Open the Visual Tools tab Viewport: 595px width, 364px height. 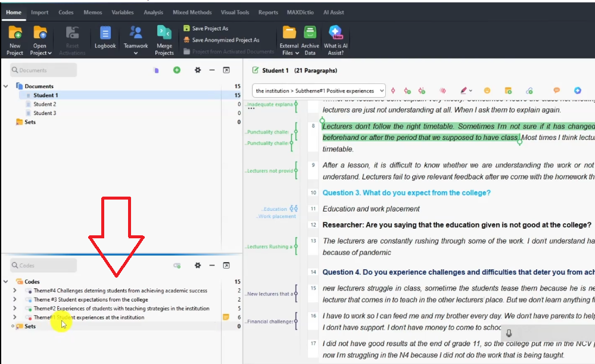(x=235, y=12)
